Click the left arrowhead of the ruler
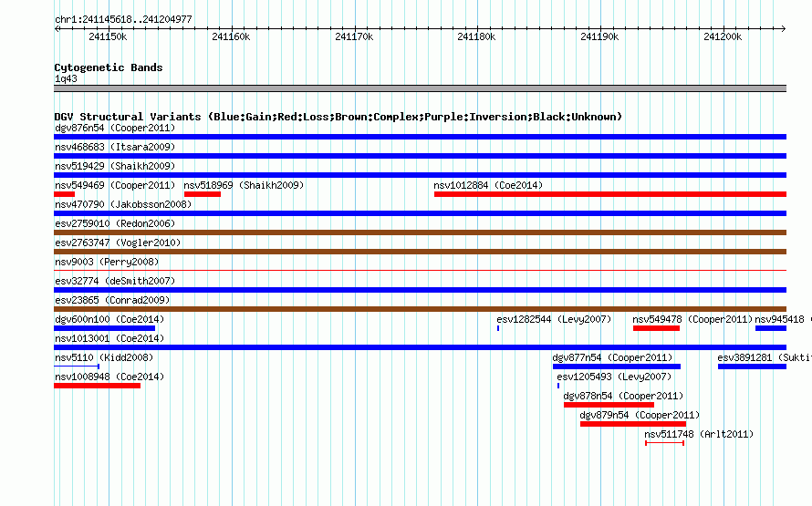This screenshot has width=812, height=506. (57, 28)
